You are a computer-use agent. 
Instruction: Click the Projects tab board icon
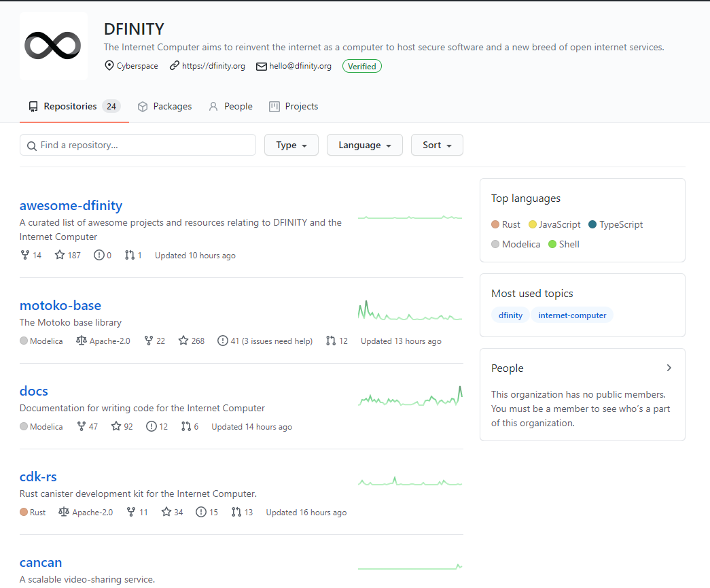(274, 107)
